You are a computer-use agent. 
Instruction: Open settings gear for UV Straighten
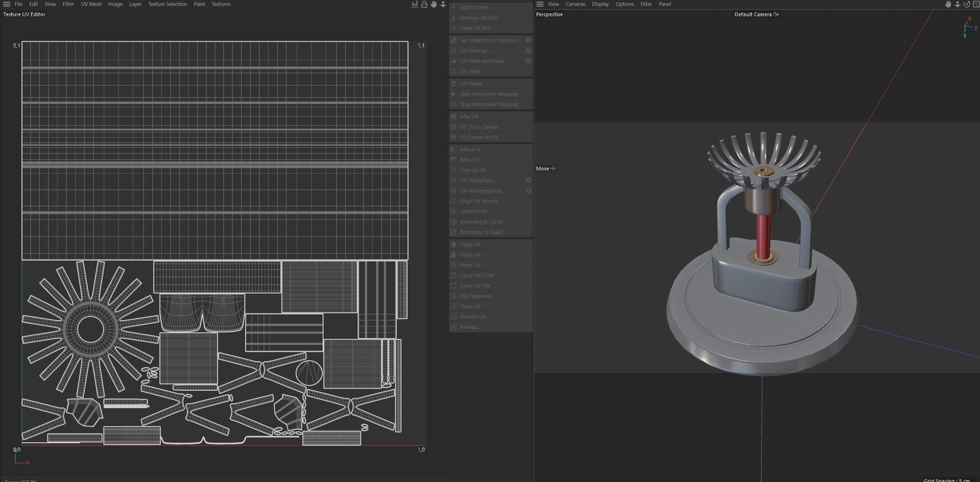pos(528,180)
